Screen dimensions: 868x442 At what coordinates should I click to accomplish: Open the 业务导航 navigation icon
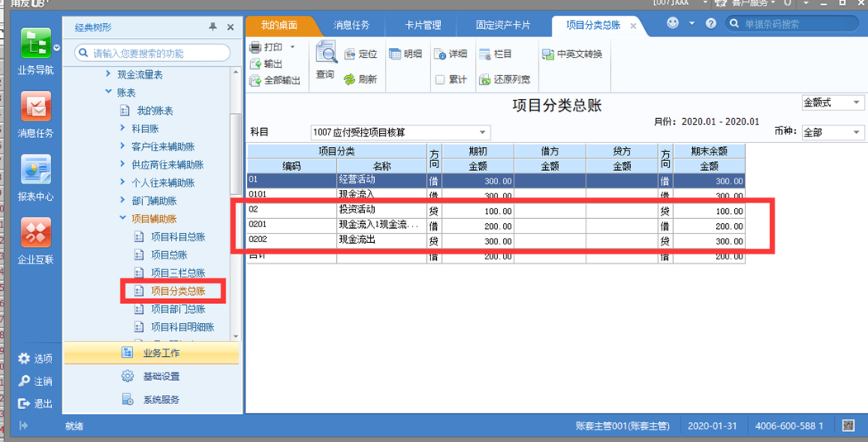tap(36, 43)
